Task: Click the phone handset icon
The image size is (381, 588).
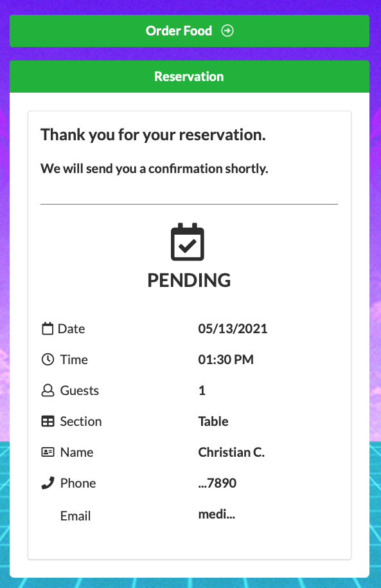Action: click(x=48, y=483)
